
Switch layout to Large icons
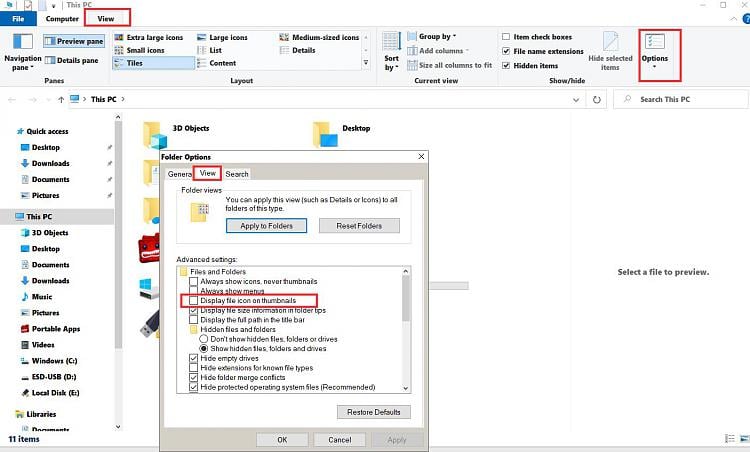click(222, 37)
